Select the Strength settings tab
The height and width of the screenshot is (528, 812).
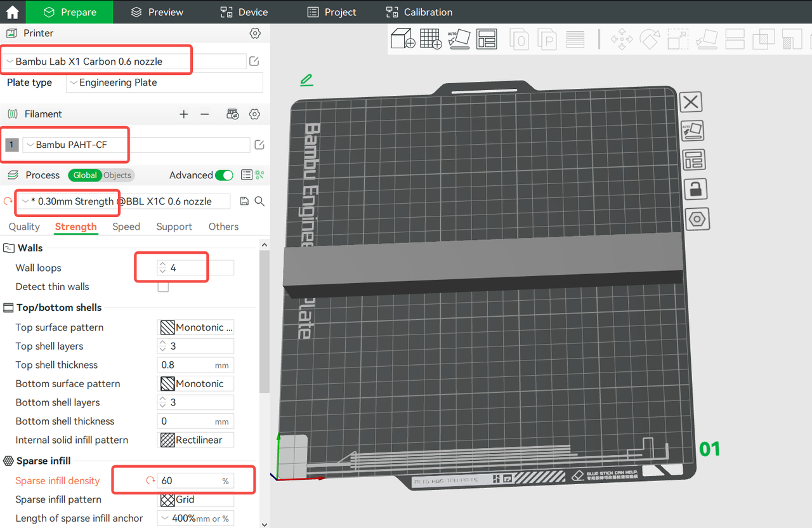coord(76,227)
